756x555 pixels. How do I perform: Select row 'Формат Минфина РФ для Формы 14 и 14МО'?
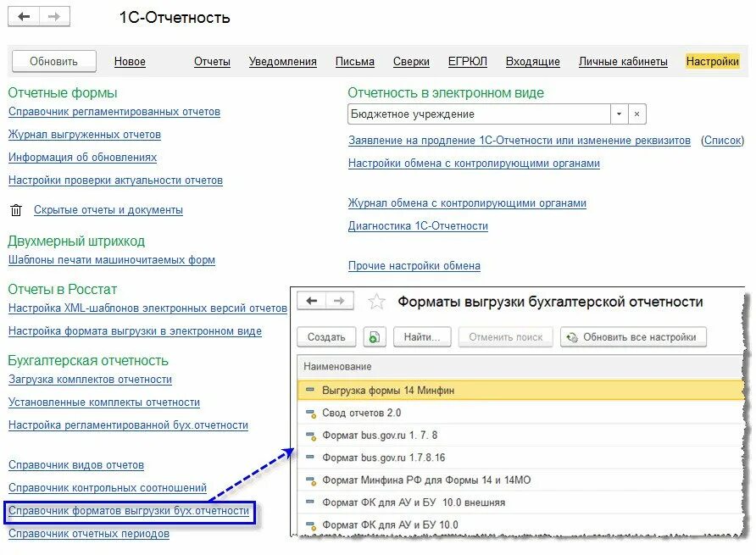coord(520,480)
